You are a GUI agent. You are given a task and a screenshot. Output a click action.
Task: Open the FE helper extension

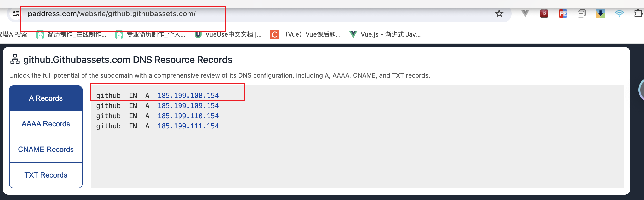point(563,14)
